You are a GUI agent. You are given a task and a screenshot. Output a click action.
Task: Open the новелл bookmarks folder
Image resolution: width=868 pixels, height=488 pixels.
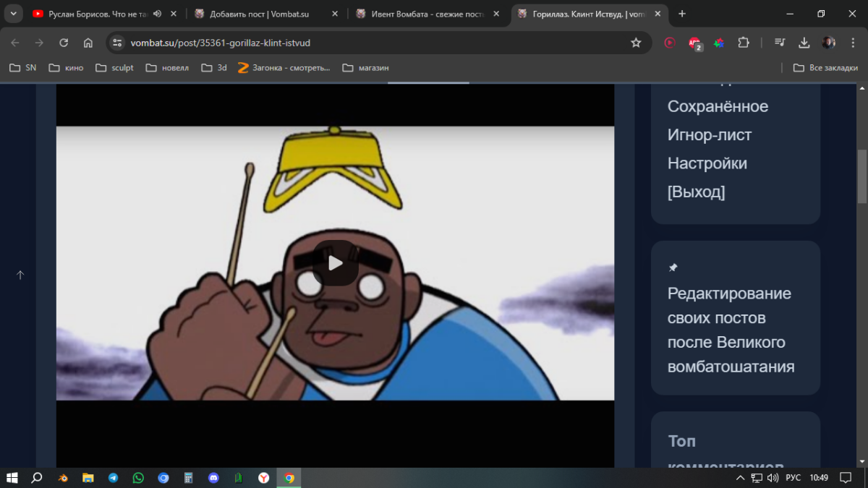point(167,68)
